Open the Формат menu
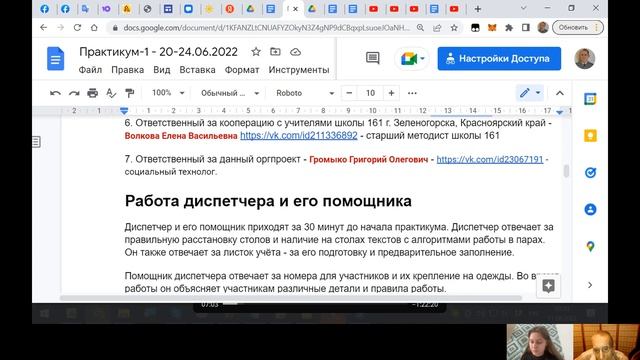 (242, 70)
